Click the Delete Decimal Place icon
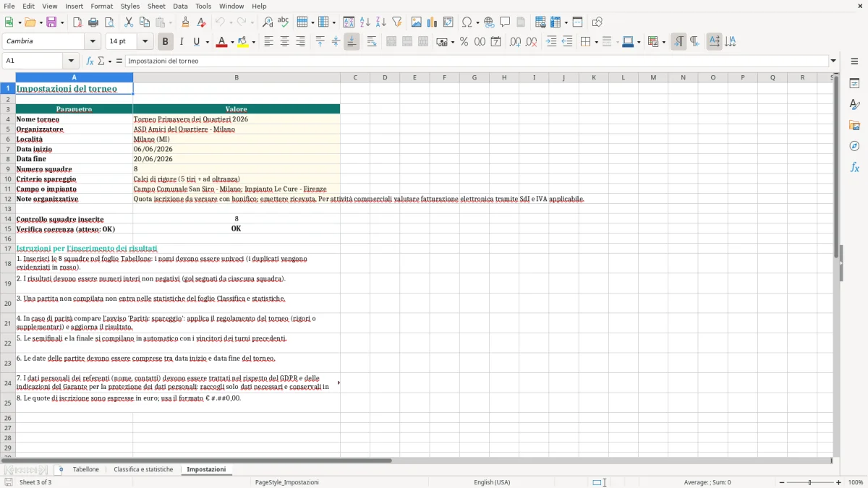Viewport: 868px width, 488px height. point(531,42)
